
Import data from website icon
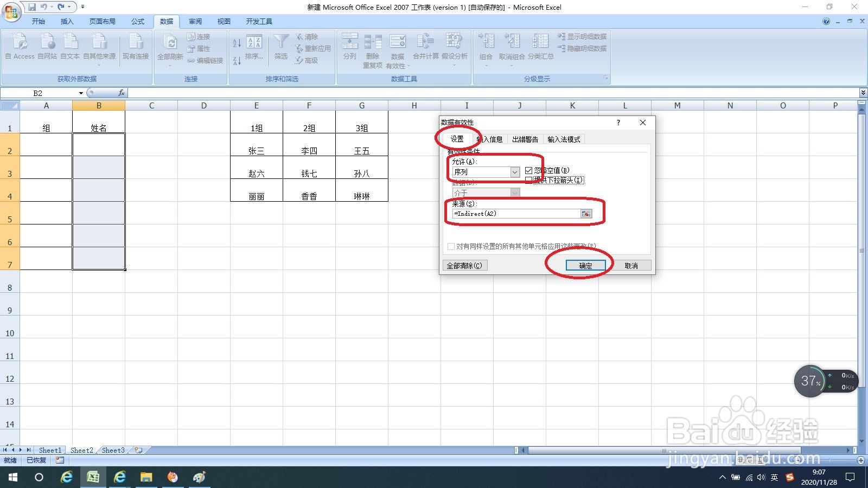click(x=47, y=42)
